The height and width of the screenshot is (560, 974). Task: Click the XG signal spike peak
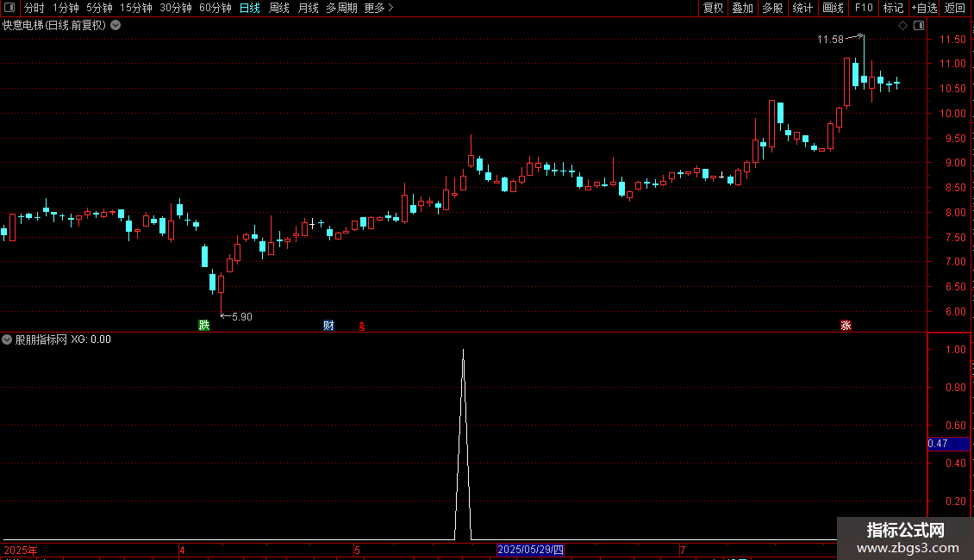click(464, 352)
